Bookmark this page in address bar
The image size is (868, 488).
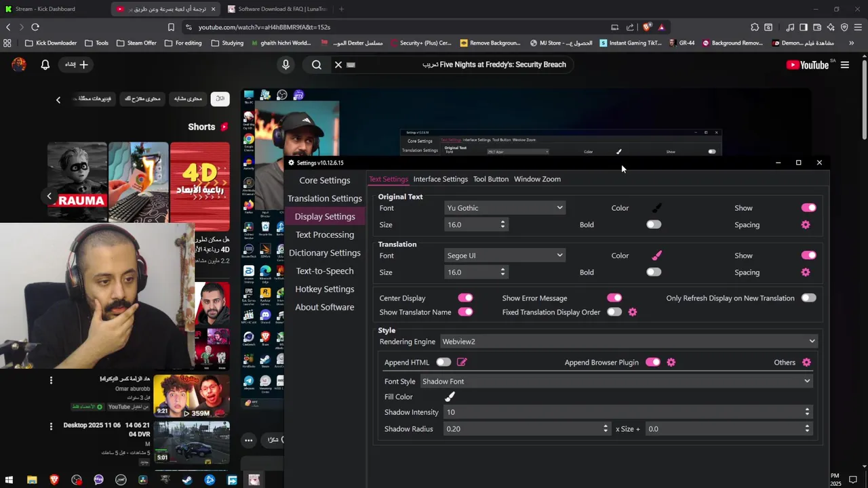point(171,27)
